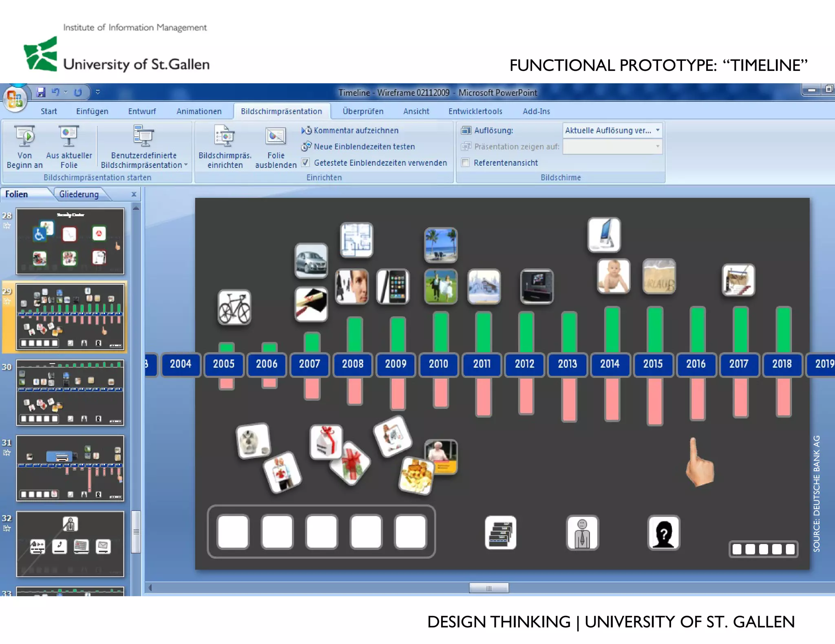The height and width of the screenshot is (644, 835).
Task: Open Bildschirmpräs. einrichten dialog
Action: [x=225, y=147]
